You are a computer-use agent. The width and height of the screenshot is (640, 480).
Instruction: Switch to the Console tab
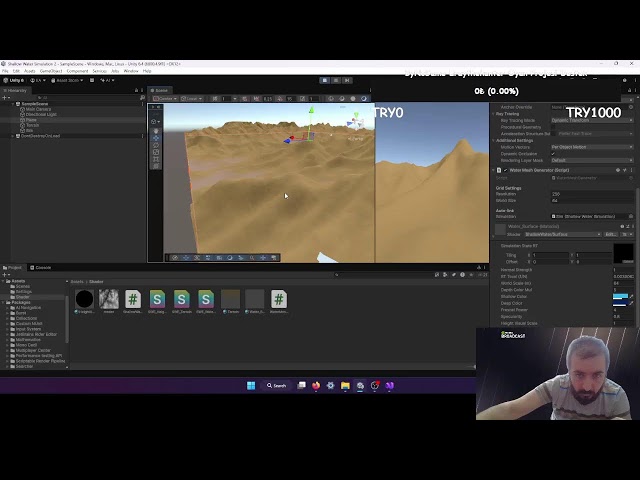40,268
